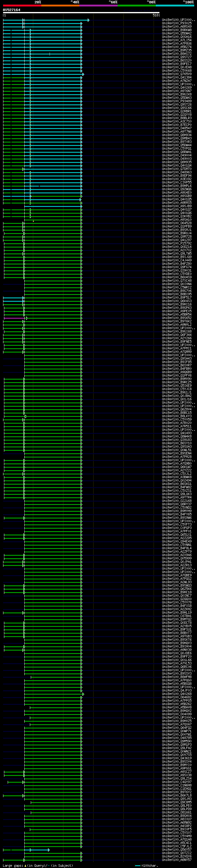
Task: Select hit label UniRef100_Q0GA16
Action: 177,37
